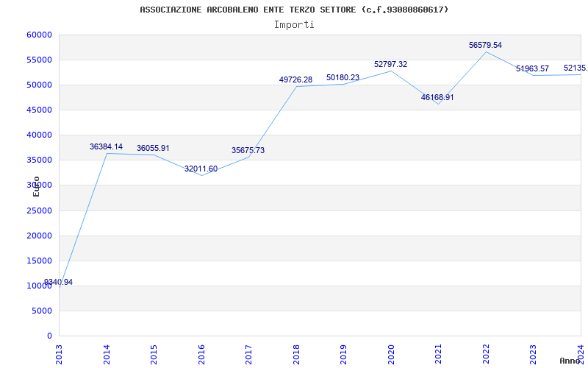Select the 36055.91 data label

click(153, 149)
